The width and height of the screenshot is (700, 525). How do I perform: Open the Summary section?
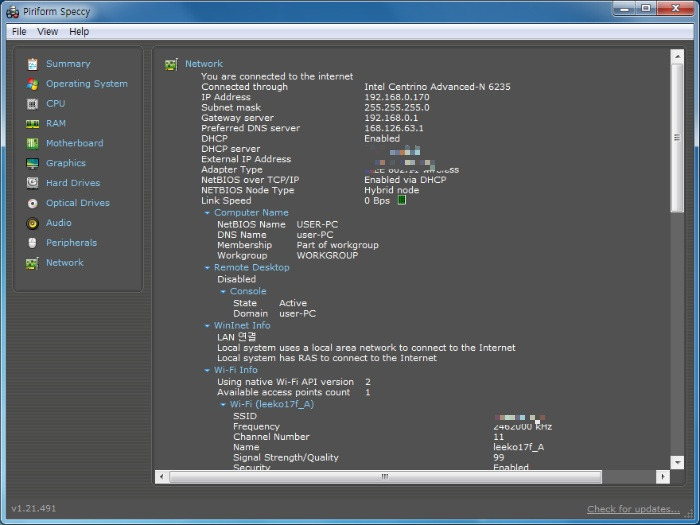(x=68, y=64)
